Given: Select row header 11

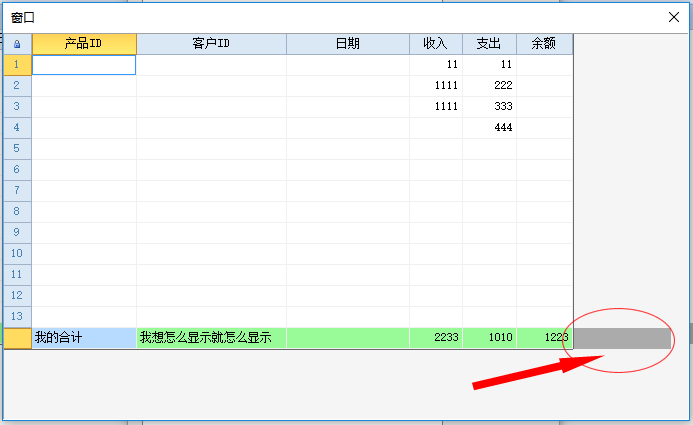Looking at the screenshot, I should [17, 275].
